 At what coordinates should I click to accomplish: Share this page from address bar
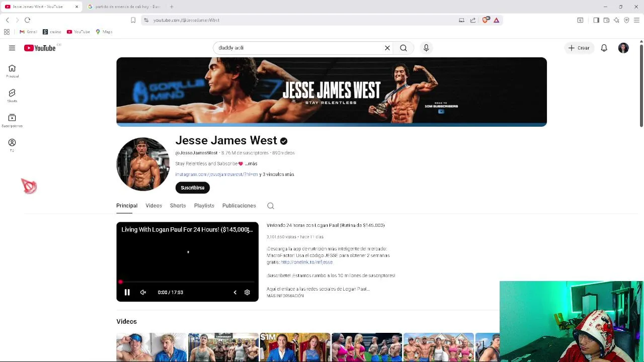(473, 20)
